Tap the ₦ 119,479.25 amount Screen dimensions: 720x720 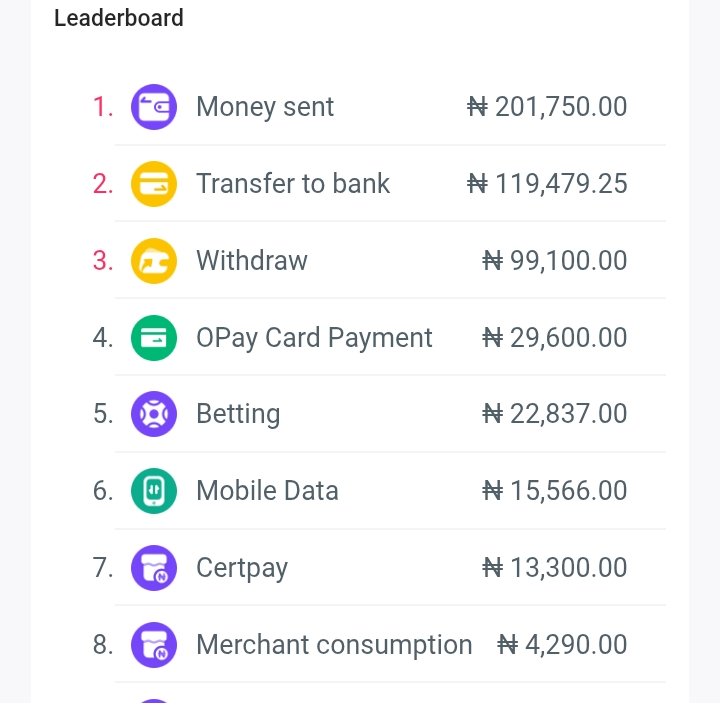[547, 184]
